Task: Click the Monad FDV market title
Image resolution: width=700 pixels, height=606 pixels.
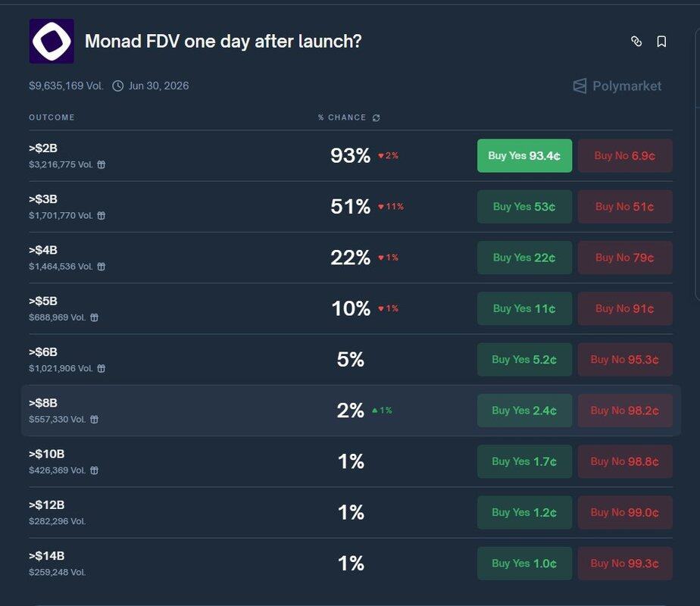Action: [223, 41]
